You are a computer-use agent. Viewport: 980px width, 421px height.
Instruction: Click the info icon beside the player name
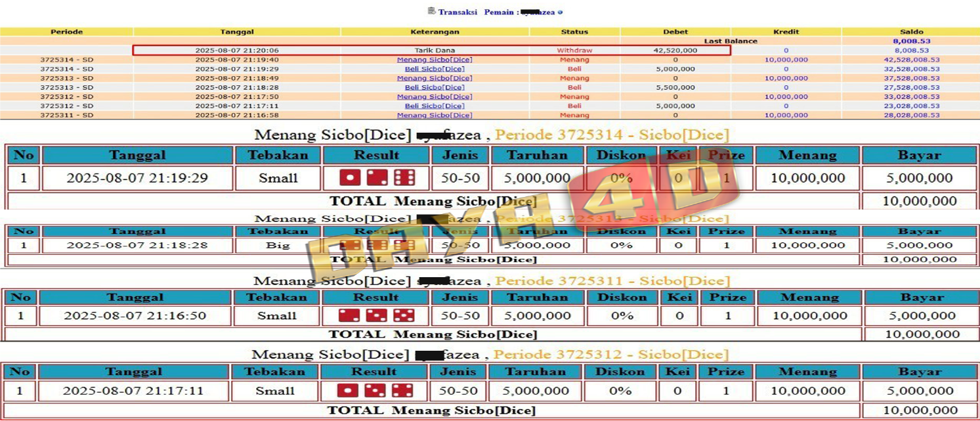(560, 12)
